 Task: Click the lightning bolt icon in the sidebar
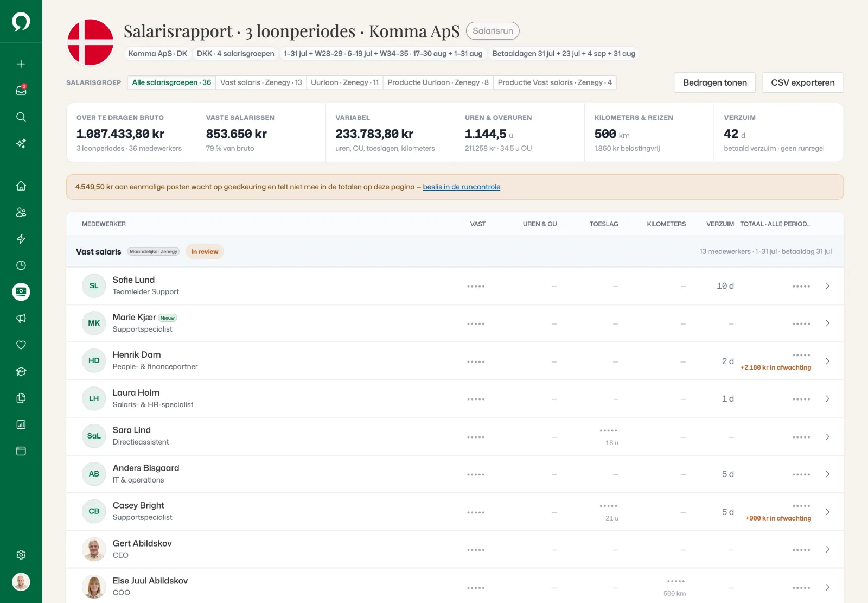[x=21, y=239]
